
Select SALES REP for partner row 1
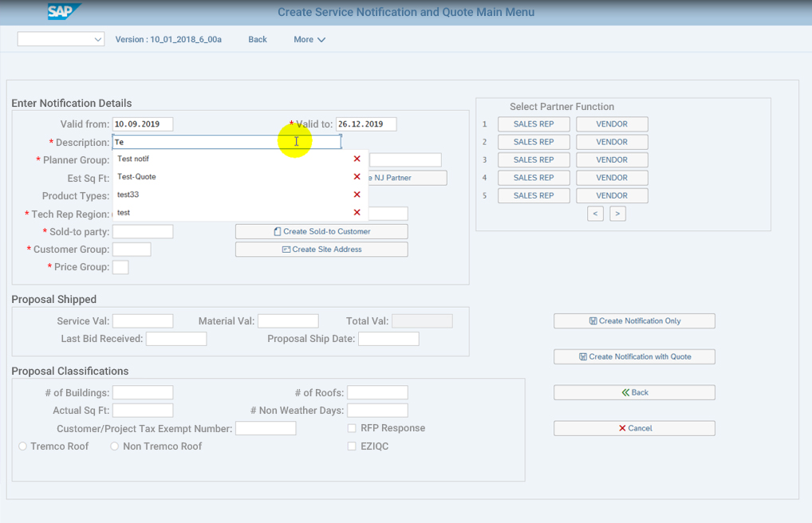[534, 124]
